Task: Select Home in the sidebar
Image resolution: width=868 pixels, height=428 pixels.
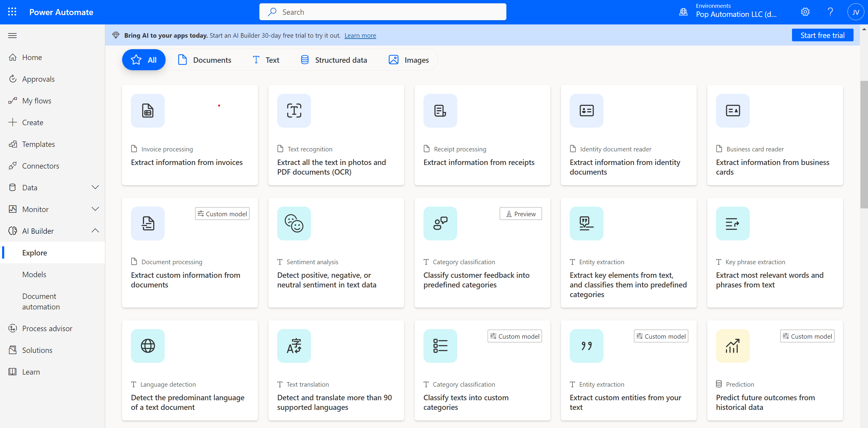Action: coord(32,57)
